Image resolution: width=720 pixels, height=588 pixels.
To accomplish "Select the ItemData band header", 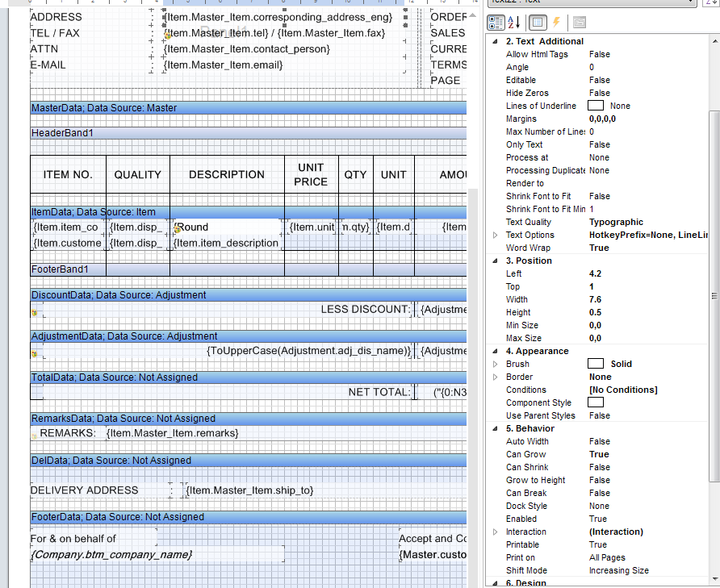I will click(x=249, y=212).
